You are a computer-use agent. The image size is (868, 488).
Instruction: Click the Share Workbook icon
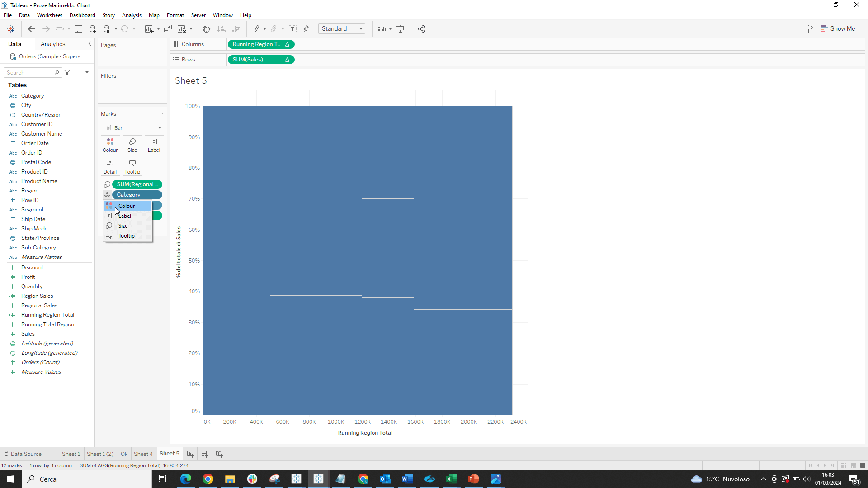click(x=421, y=29)
